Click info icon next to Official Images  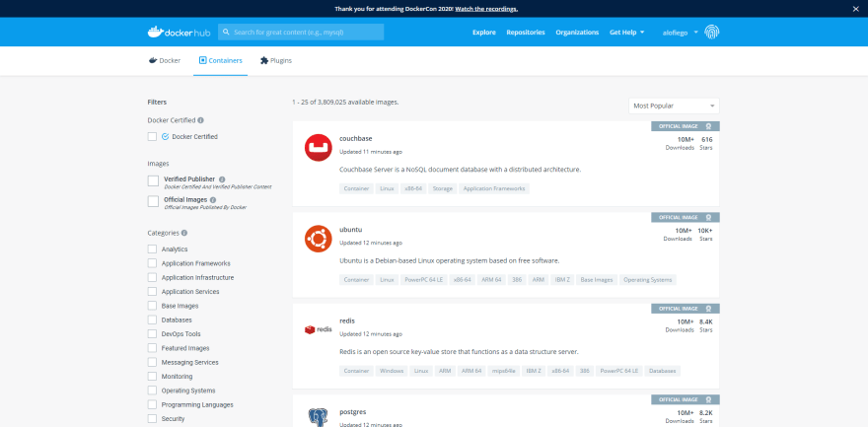pyautogui.click(x=213, y=199)
